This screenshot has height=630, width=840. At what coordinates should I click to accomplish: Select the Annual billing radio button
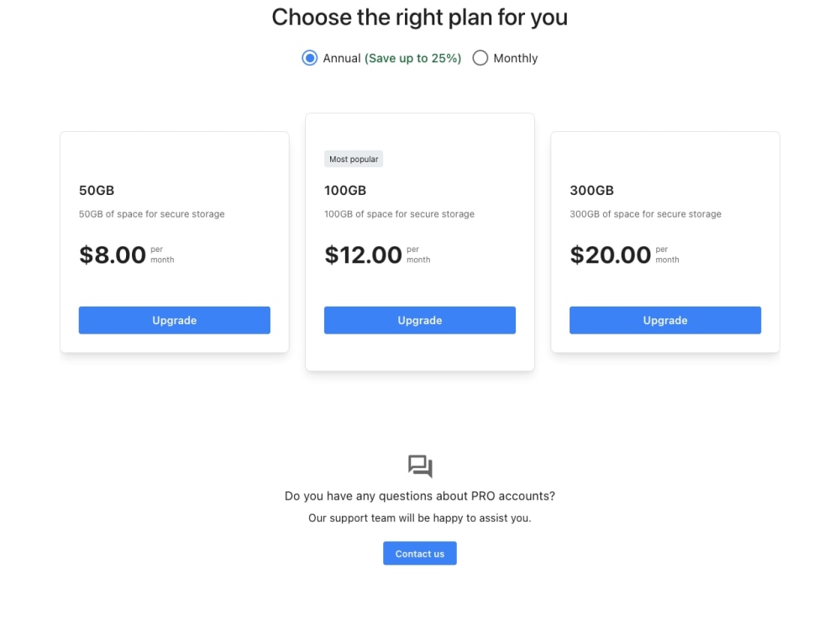tap(310, 58)
